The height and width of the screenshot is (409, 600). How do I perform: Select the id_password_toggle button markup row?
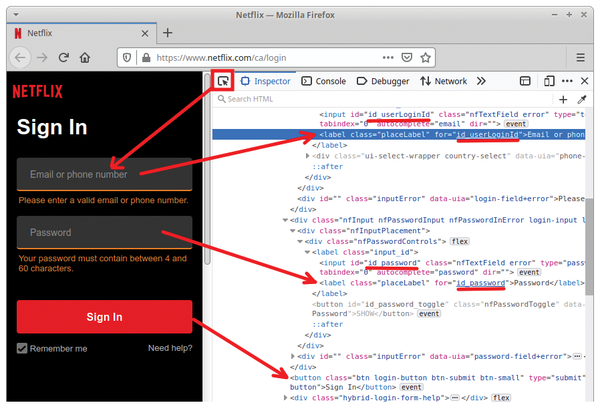click(x=448, y=309)
